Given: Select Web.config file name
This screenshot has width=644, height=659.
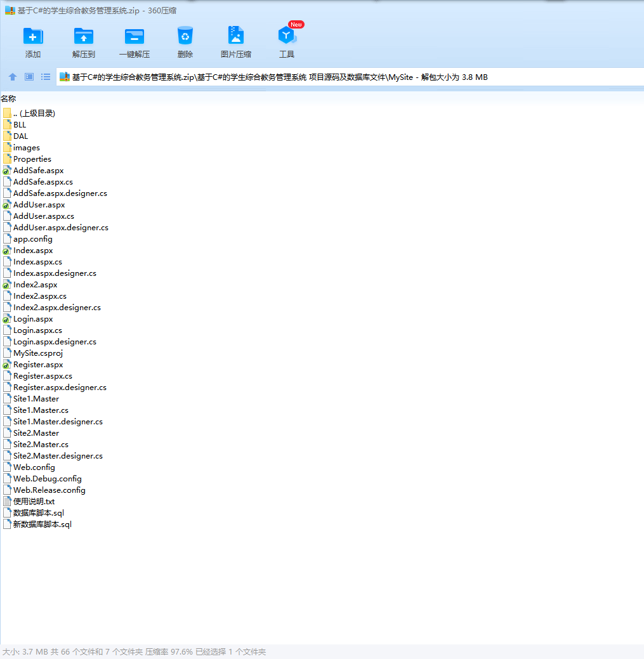Looking at the screenshot, I should (x=34, y=467).
